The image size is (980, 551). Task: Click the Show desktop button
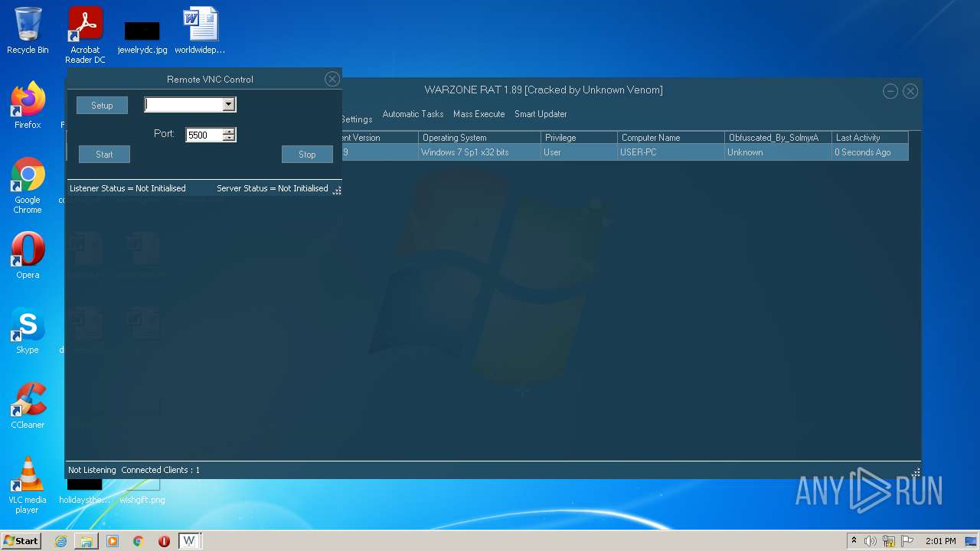pyautogui.click(x=972, y=541)
